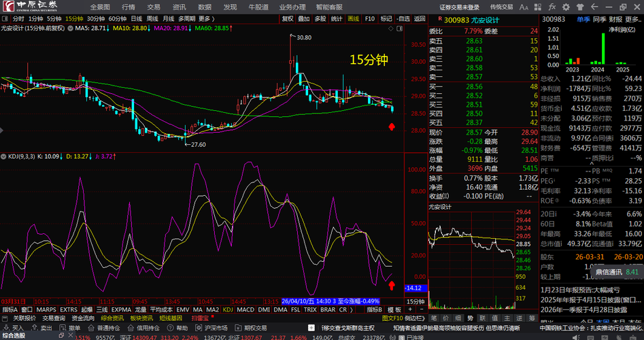The image size is (644, 340).
Task: Switch to 日线 daily chart
Action: point(137,18)
